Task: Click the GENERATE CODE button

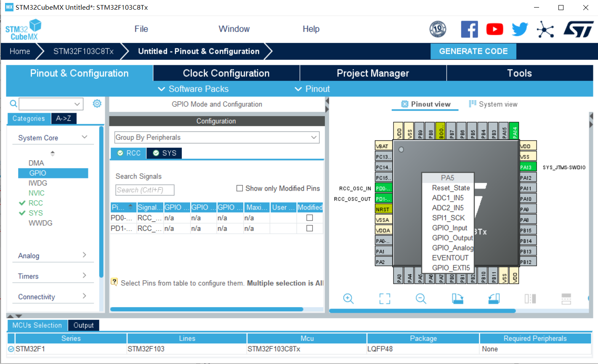Action: pyautogui.click(x=473, y=51)
